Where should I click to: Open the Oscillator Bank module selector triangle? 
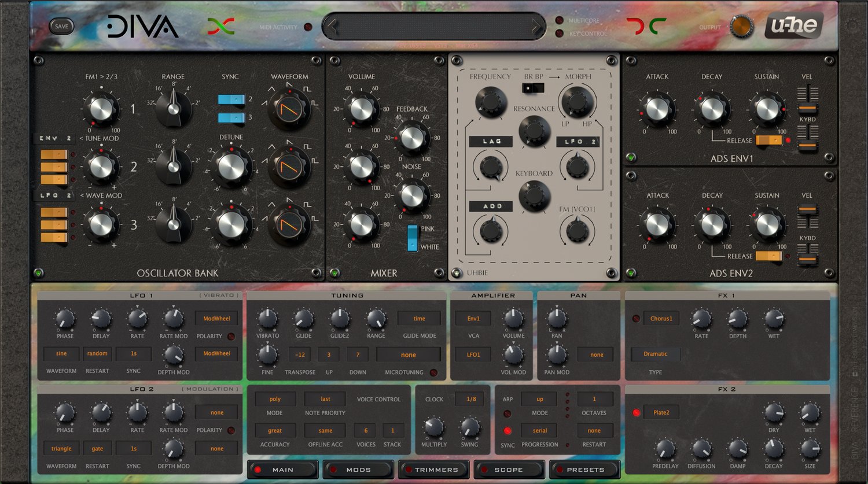39,272
